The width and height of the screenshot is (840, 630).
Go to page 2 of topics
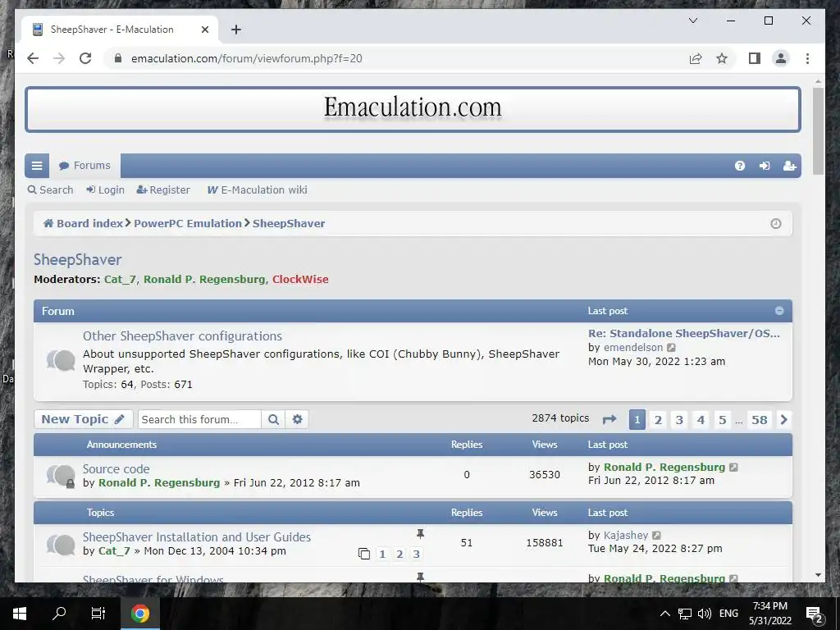[x=659, y=419]
